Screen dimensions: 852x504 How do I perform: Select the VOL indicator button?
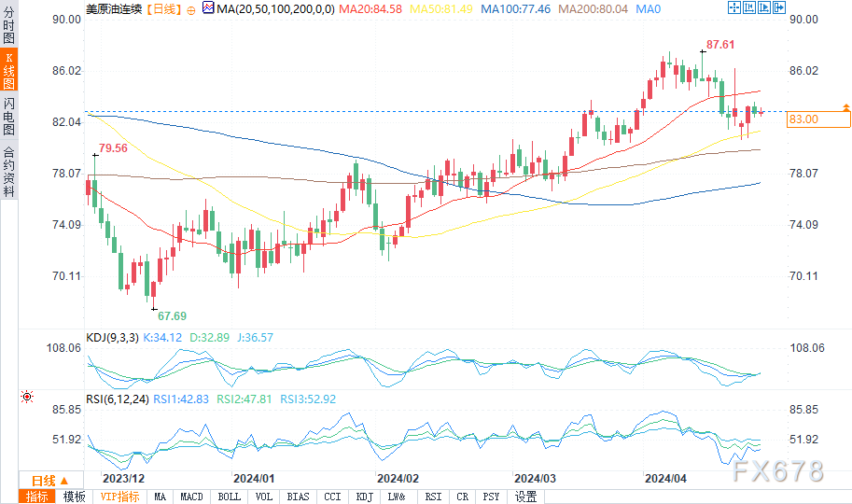pyautogui.click(x=264, y=497)
